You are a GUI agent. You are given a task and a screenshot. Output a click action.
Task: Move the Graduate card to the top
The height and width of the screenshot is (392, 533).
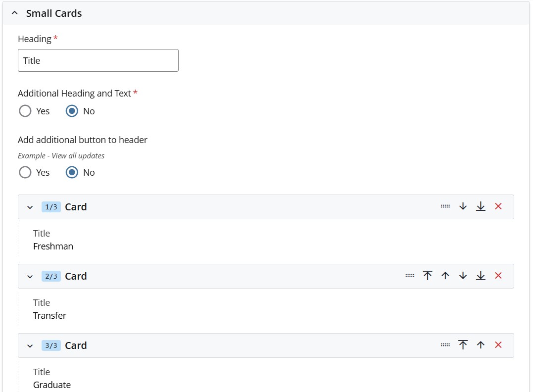click(x=463, y=345)
